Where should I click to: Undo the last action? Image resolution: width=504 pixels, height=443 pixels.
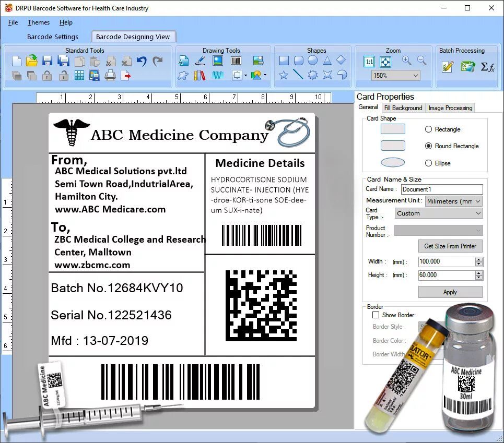[142, 61]
